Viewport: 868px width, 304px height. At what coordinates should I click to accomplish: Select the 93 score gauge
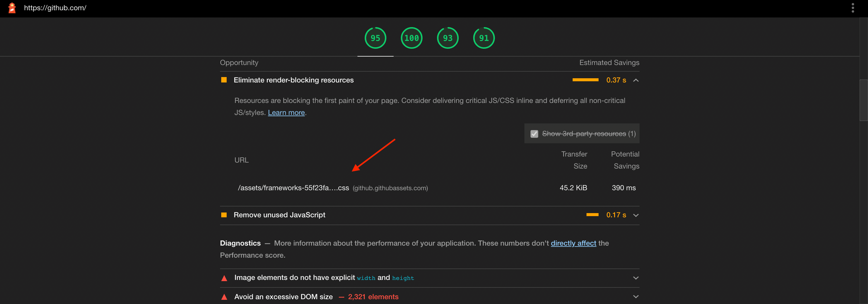(448, 38)
